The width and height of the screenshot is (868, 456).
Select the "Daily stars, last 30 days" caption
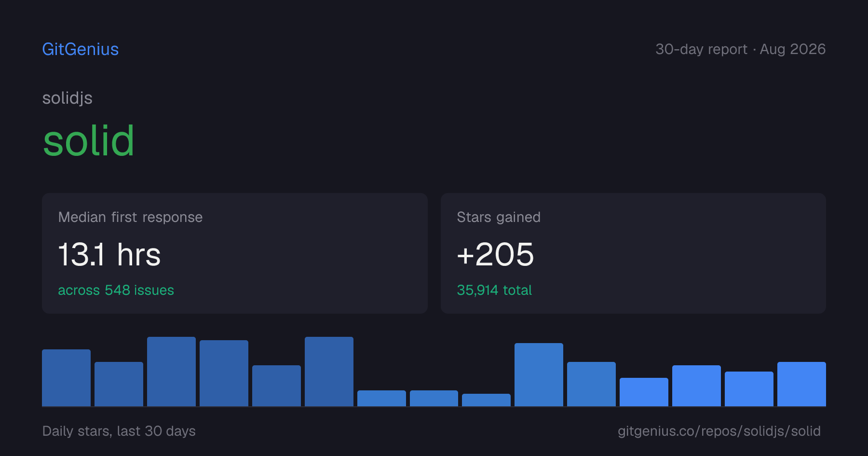point(119,431)
